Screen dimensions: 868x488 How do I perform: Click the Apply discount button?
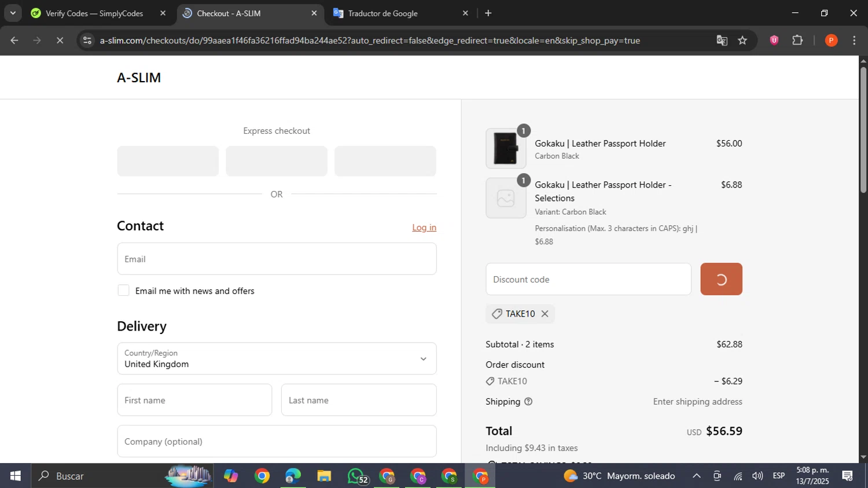point(721,279)
